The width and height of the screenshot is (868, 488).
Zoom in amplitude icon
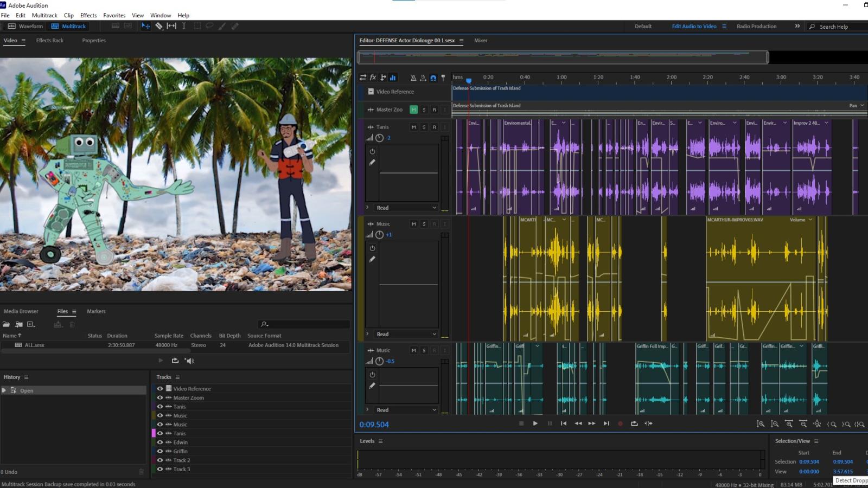pos(761,424)
